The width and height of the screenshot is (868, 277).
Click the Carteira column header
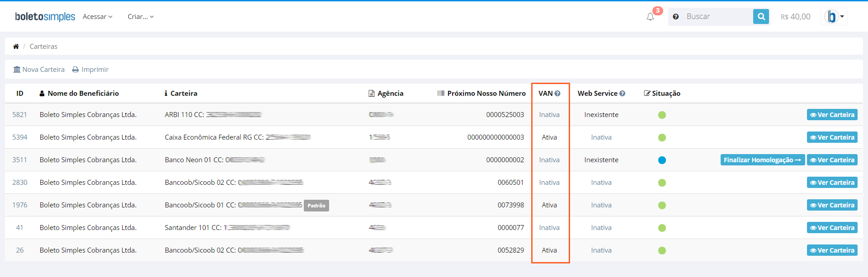click(181, 94)
